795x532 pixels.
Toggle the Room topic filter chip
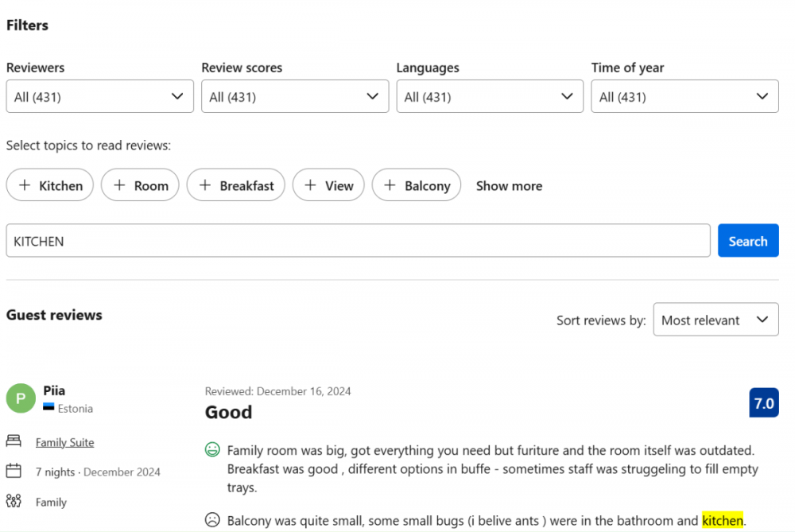click(140, 185)
